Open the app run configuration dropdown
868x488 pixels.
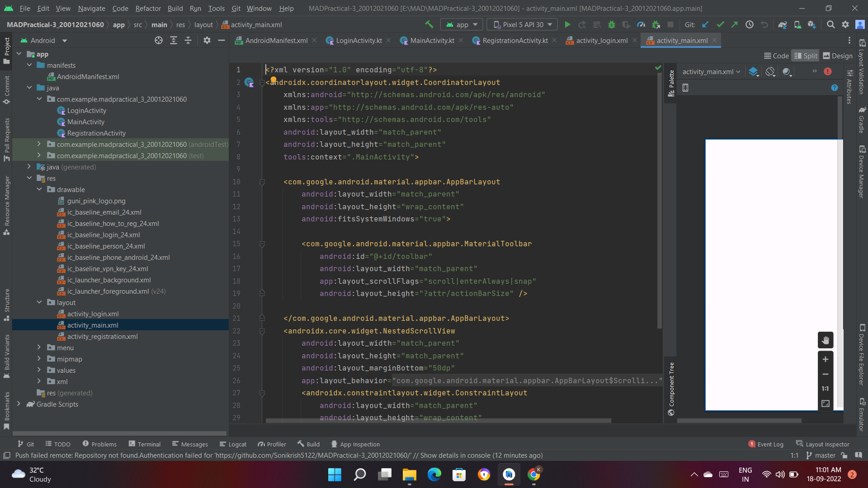click(x=462, y=24)
